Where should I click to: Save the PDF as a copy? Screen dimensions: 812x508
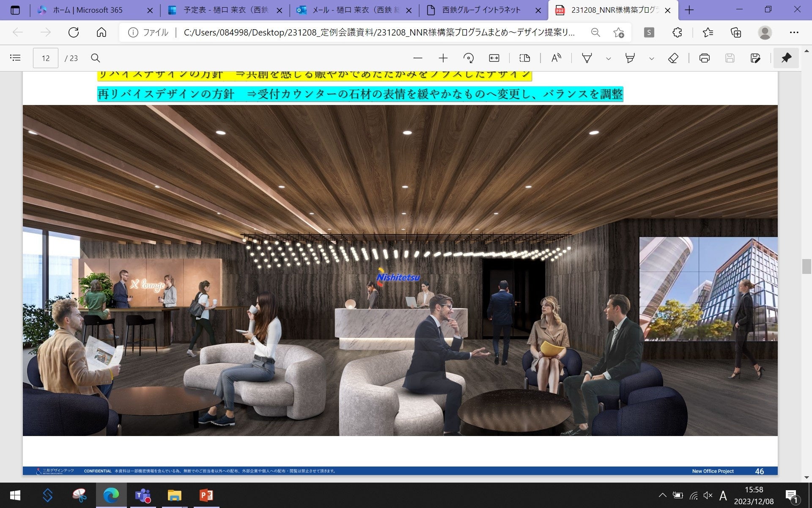pos(755,58)
